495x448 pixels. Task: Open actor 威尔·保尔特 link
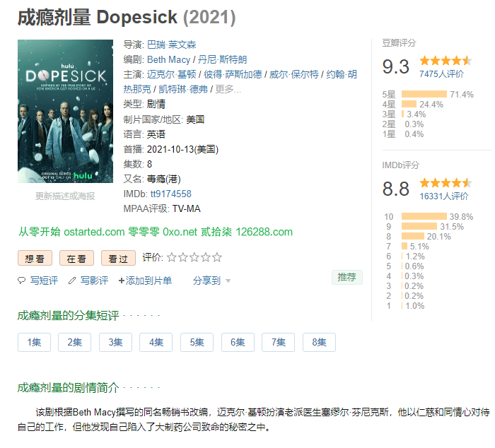point(294,74)
